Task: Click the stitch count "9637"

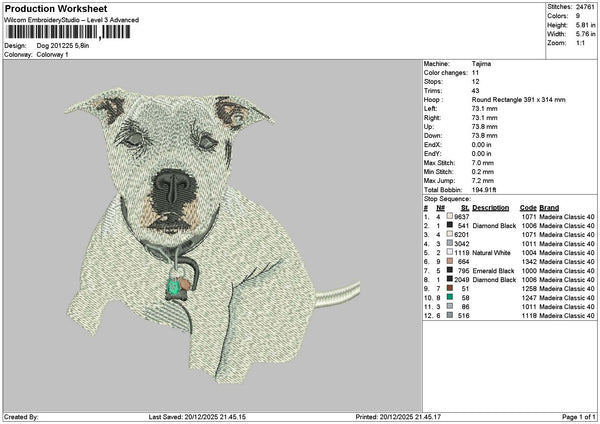Action: [x=461, y=217]
